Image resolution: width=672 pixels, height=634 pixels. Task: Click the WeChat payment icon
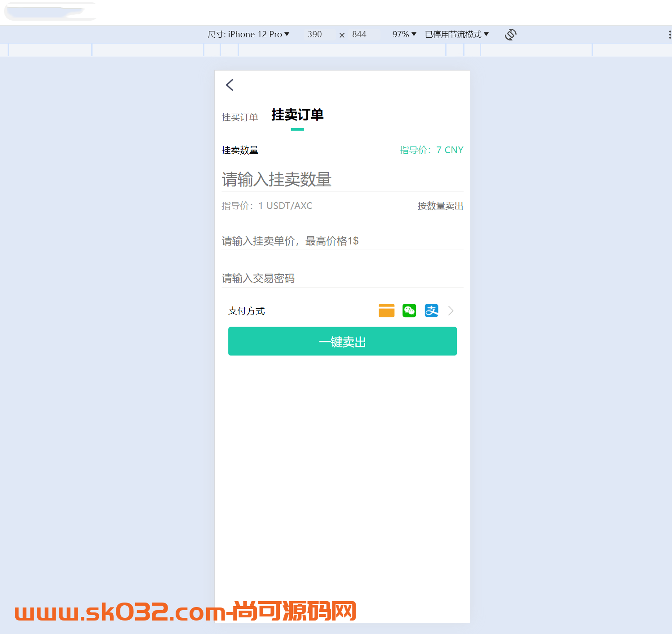click(409, 310)
